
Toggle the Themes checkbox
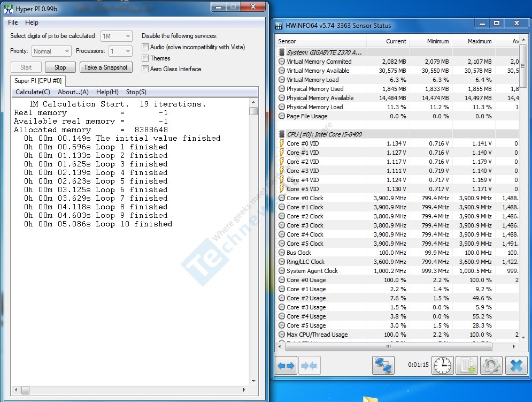[x=145, y=58]
